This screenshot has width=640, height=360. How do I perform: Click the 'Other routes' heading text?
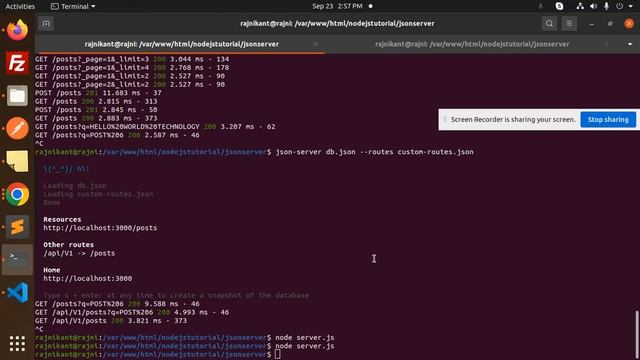pyautogui.click(x=69, y=244)
